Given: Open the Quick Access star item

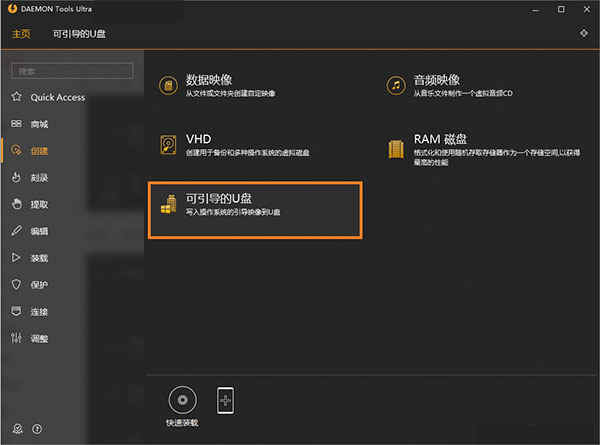Looking at the screenshot, I should [48, 97].
